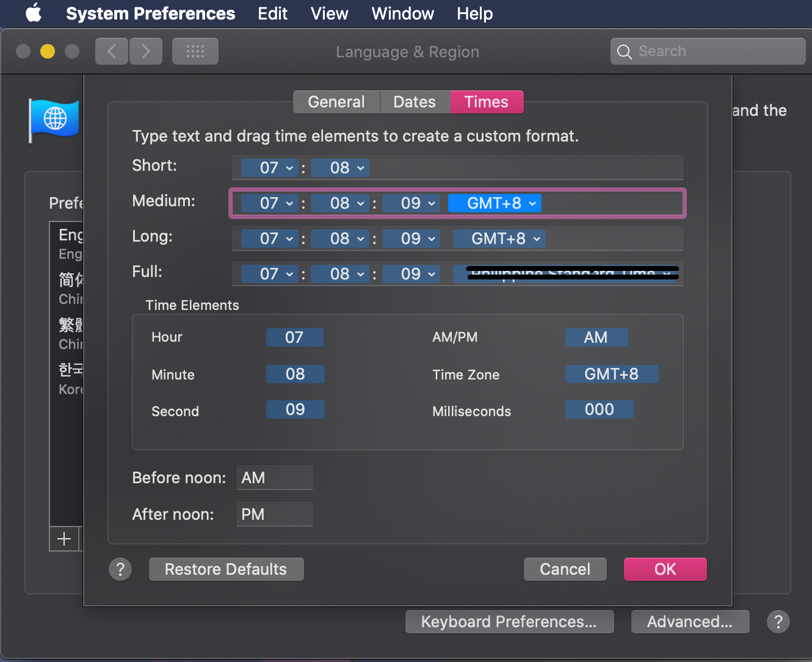Image resolution: width=812 pixels, height=662 pixels.
Task: Click the Cancel button
Action: [565, 569]
